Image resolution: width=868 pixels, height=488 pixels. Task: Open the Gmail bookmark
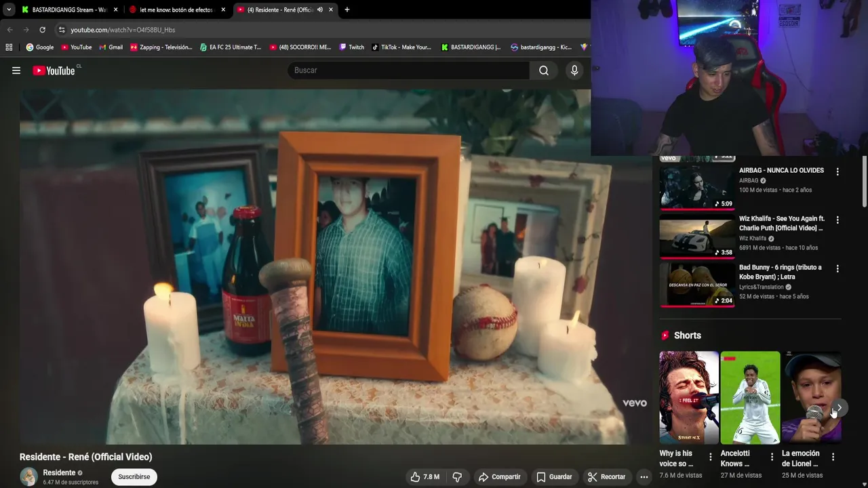[111, 47]
